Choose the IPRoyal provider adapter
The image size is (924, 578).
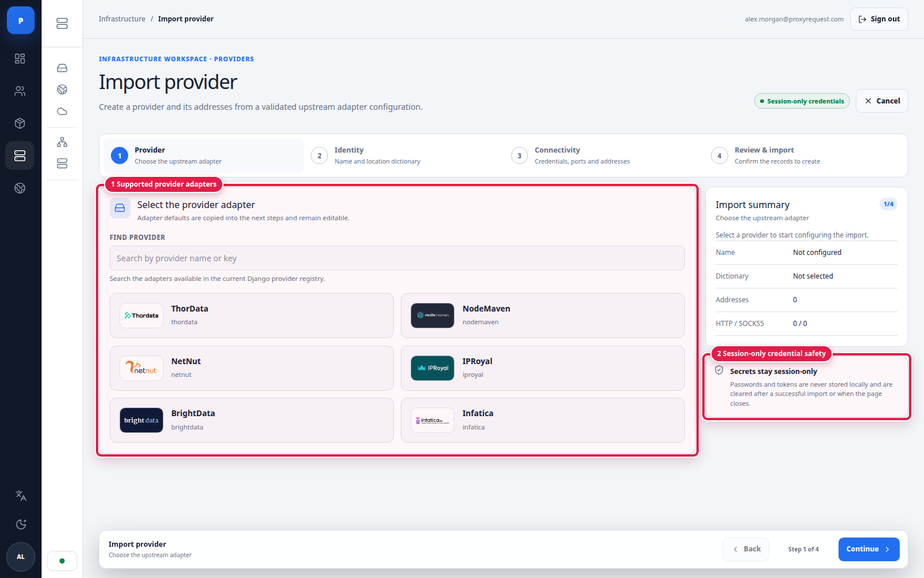[543, 368]
